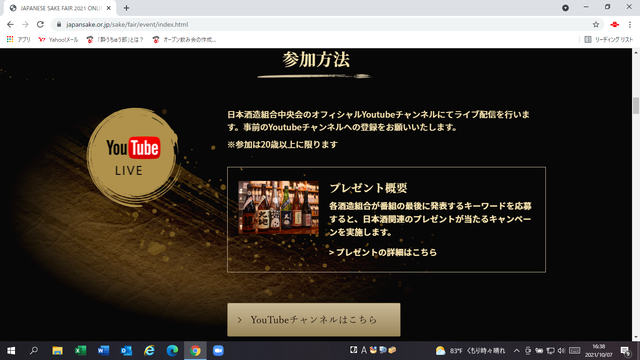The width and height of the screenshot is (640, 360).
Task: Go back to the previous page
Action: tap(10, 24)
